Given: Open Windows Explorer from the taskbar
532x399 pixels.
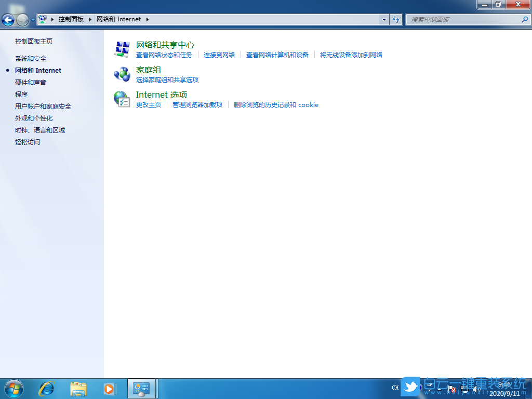Looking at the screenshot, I should tap(78, 389).
